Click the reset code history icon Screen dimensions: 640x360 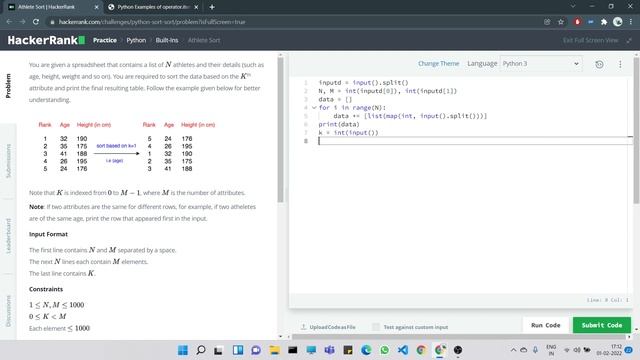coord(599,64)
